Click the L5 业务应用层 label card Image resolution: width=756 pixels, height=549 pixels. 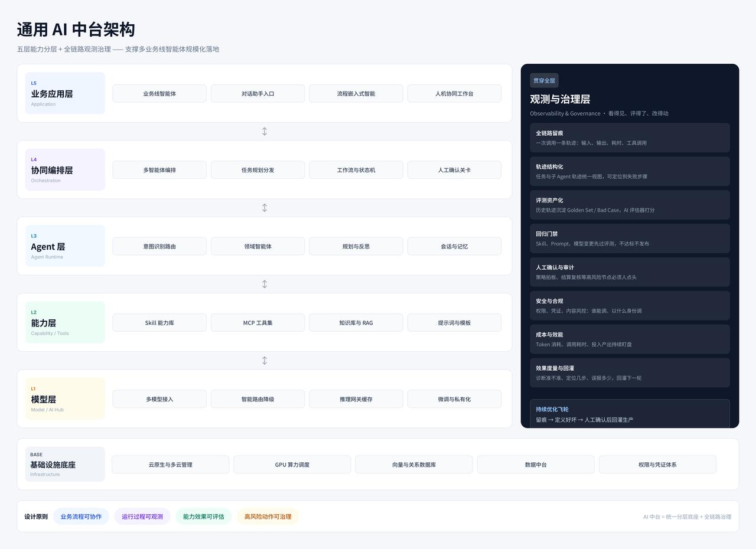pyautogui.click(x=65, y=93)
